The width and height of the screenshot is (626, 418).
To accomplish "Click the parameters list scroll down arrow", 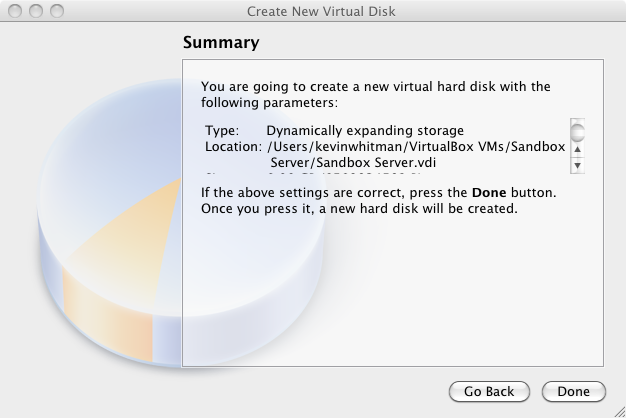I will [577, 165].
